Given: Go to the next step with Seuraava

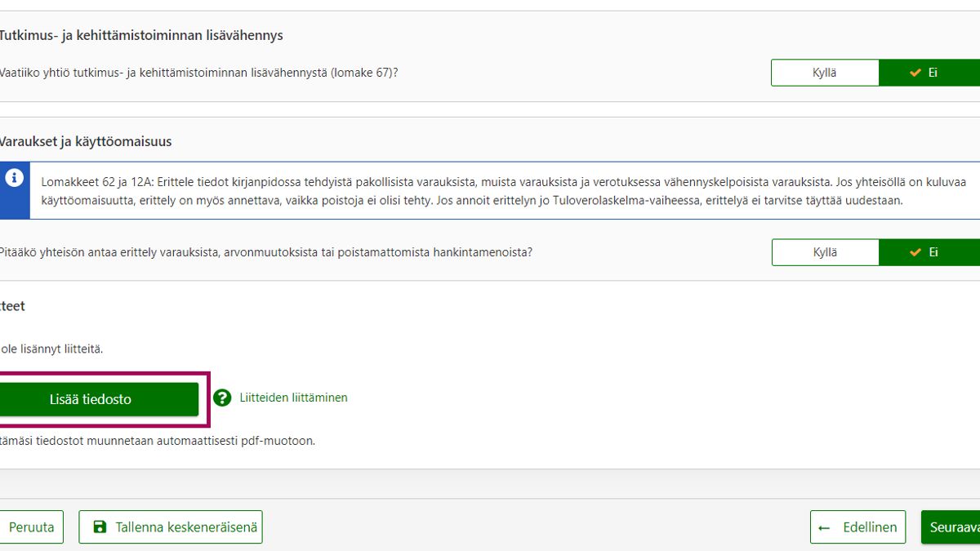Looking at the screenshot, I should click(952, 527).
